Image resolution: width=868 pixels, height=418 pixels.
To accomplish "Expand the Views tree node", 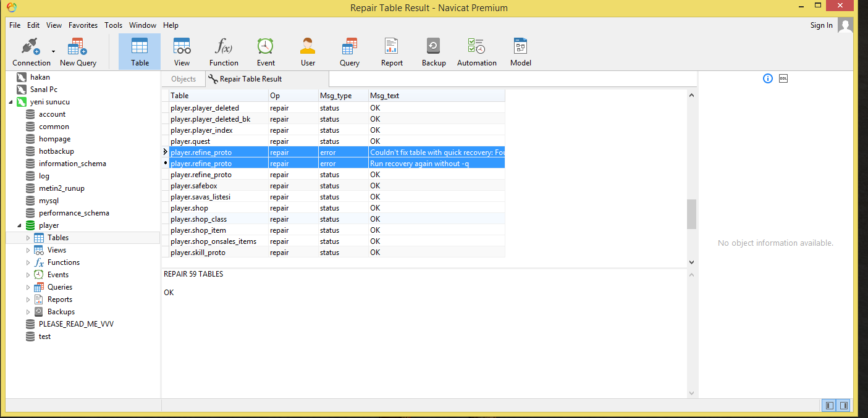I will (x=28, y=250).
